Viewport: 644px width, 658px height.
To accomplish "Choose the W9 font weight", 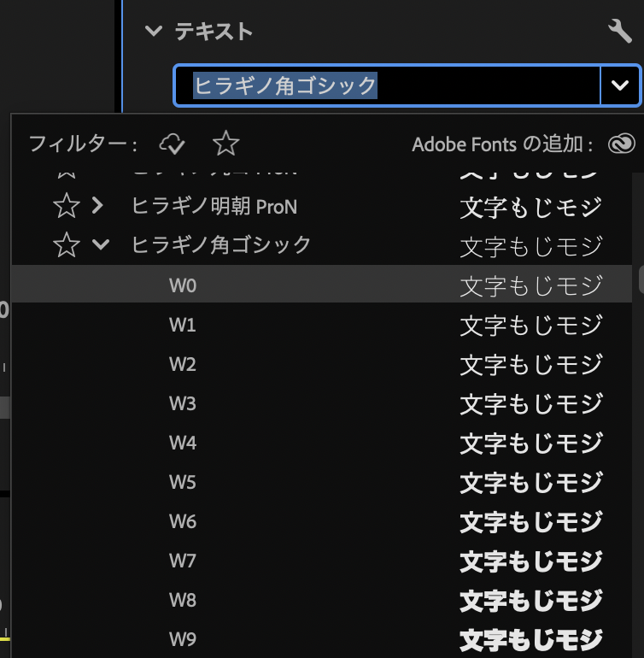I will point(321,638).
